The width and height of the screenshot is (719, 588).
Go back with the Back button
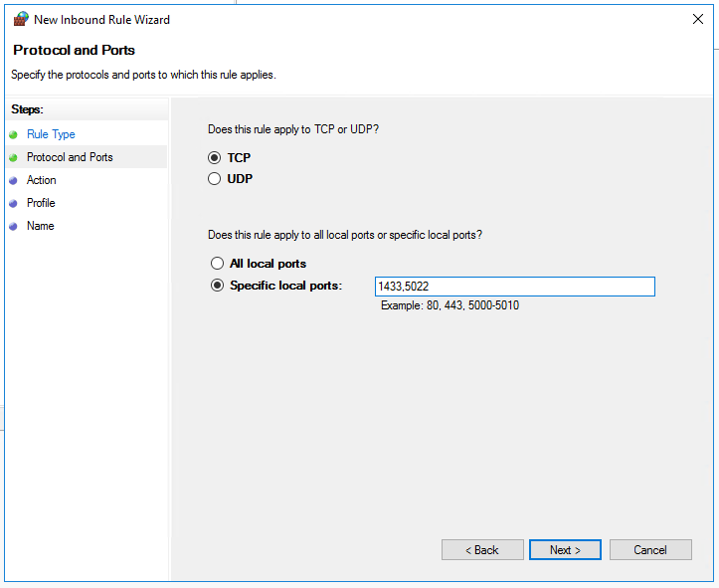pyautogui.click(x=482, y=549)
